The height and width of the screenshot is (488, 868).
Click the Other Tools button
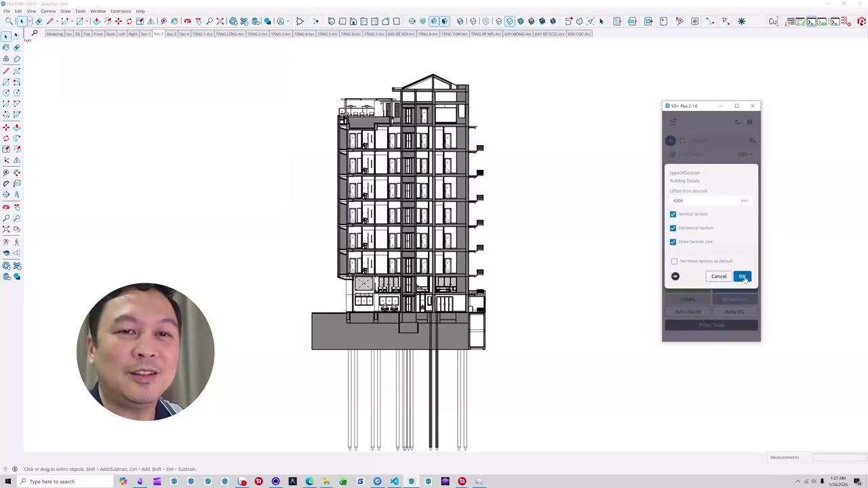pos(711,325)
